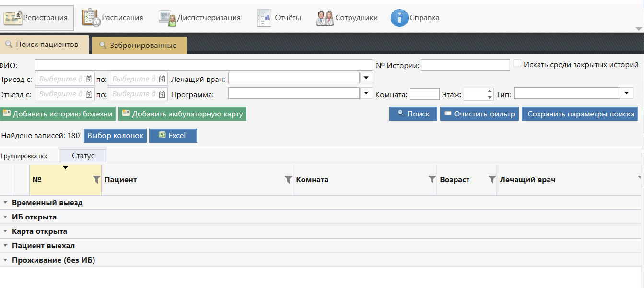
Task: Switch to the Забронированные tab
Action: [139, 46]
